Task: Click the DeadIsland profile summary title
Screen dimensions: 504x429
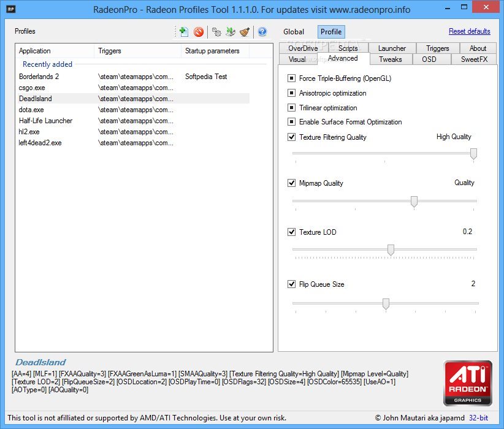Action: pos(40,362)
